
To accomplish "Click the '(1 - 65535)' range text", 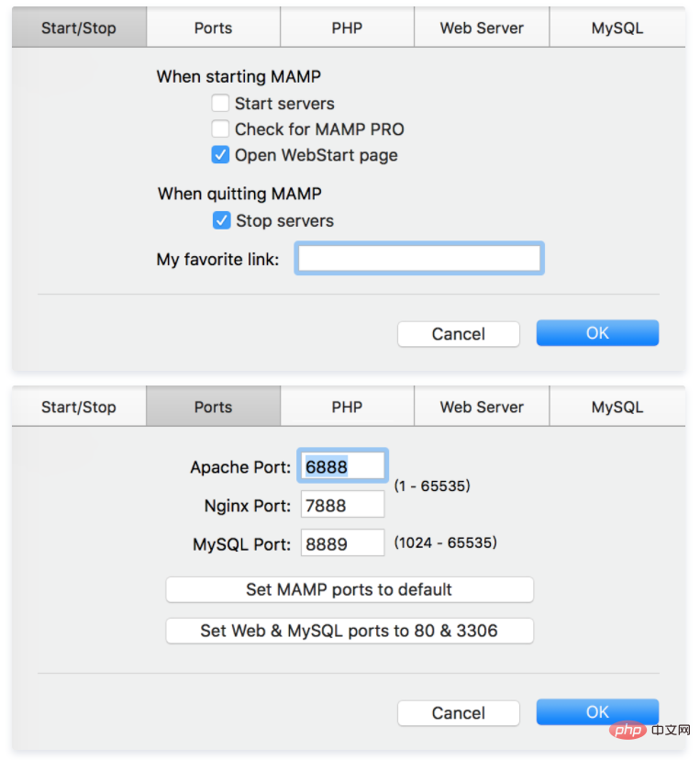I will pyautogui.click(x=432, y=486).
